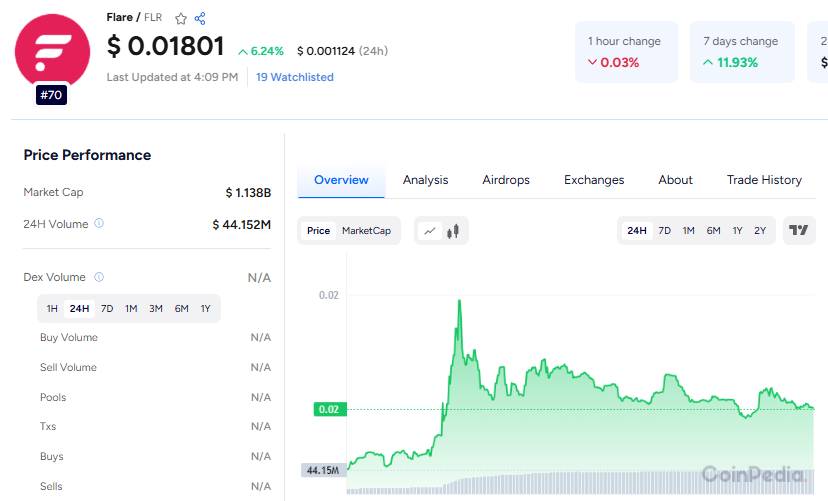Screen dimensions: 828x501
Task: Select 3M Dex Volume period
Action: [156, 308]
